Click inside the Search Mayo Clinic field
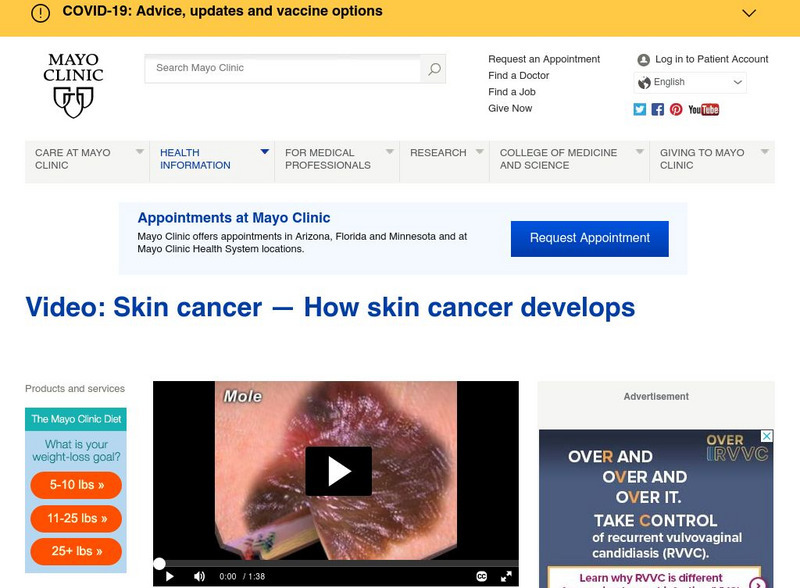Viewport: 800px width, 588px height. [x=280, y=68]
